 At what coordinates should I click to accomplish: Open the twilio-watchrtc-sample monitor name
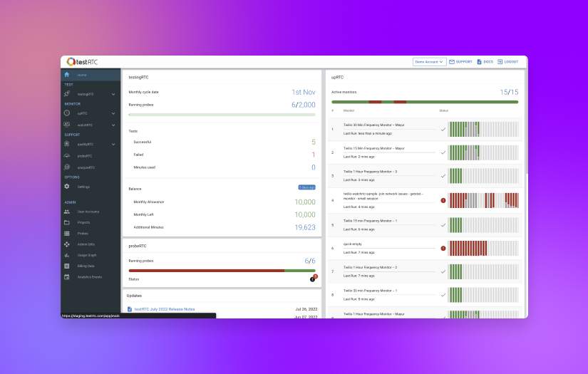(x=383, y=196)
